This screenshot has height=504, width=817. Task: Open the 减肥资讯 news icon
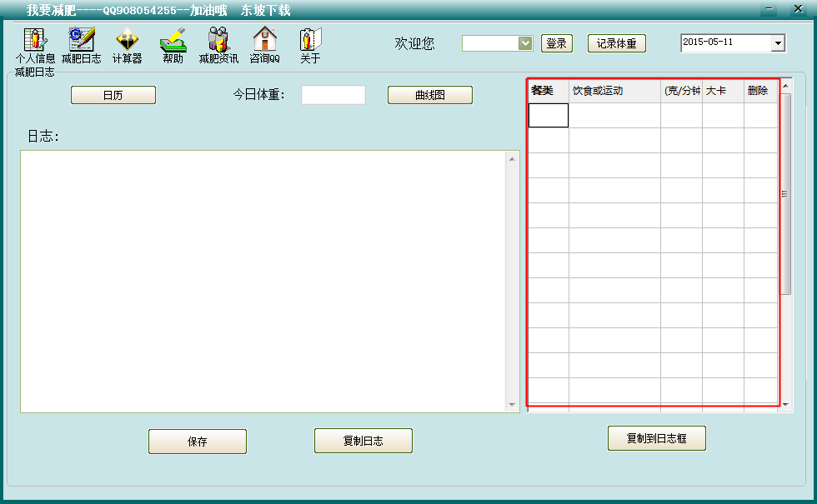[218, 46]
